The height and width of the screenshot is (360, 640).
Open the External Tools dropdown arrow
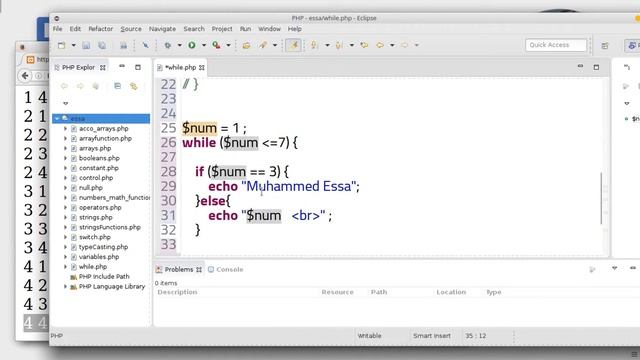tap(229, 45)
